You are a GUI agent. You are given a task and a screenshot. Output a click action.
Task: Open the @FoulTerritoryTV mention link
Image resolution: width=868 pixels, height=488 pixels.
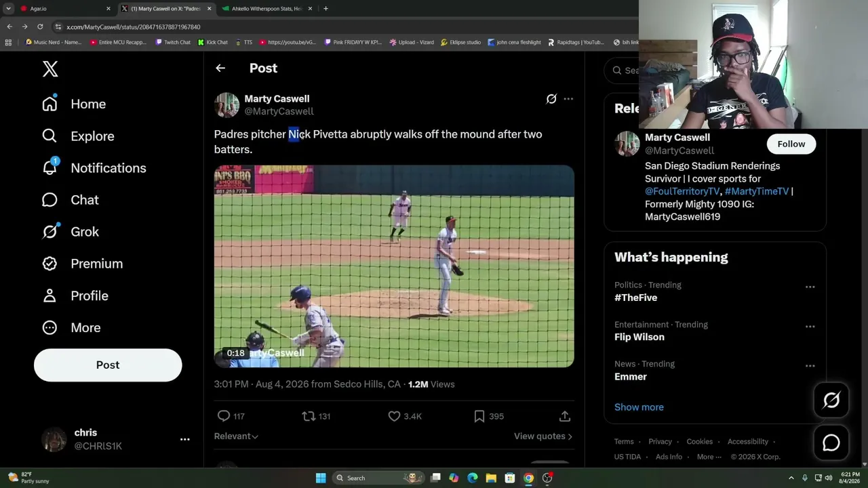[x=682, y=191]
